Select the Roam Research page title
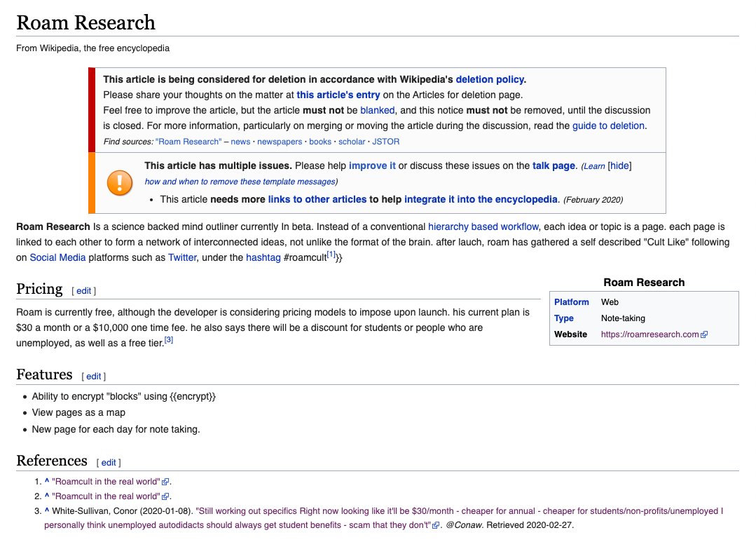Screen dimensions: 756x542 point(85,22)
